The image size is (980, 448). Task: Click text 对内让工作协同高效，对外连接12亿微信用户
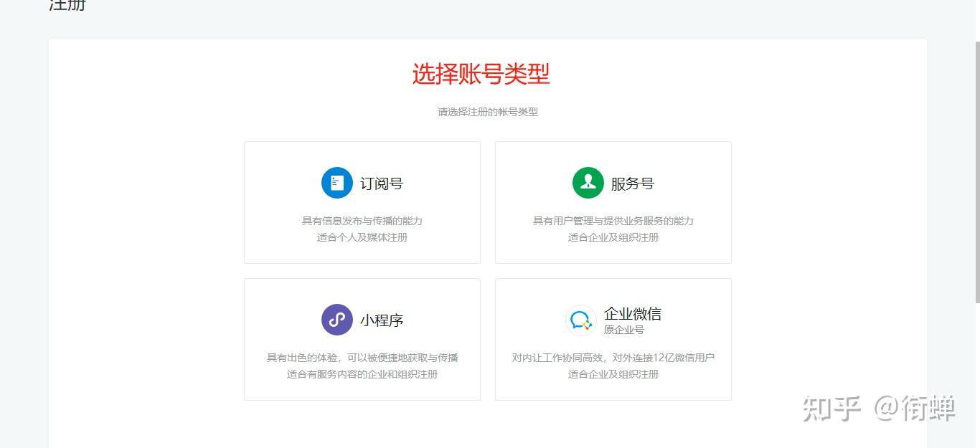coord(613,358)
